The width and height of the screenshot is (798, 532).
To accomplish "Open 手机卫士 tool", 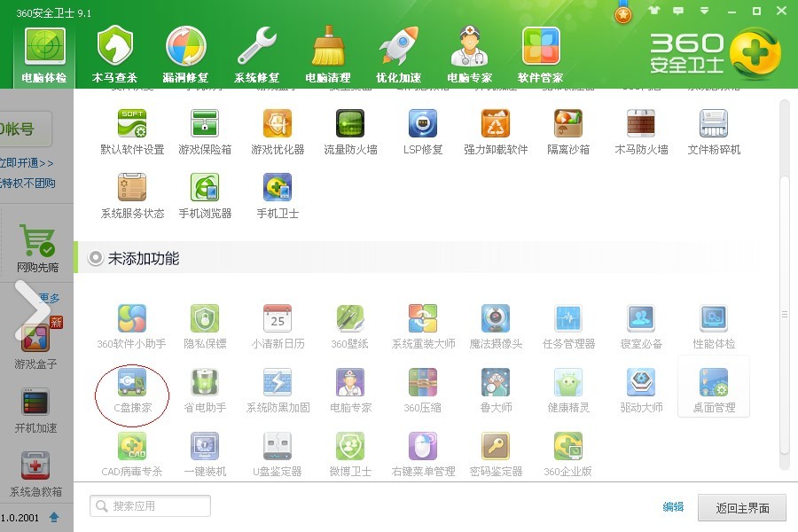I will click(278, 195).
